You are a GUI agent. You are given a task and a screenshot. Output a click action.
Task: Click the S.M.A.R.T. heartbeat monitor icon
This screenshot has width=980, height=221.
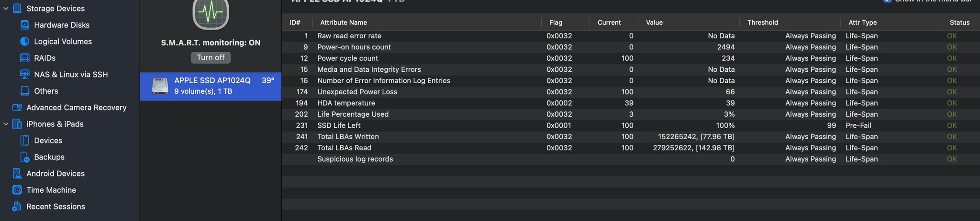tap(211, 13)
